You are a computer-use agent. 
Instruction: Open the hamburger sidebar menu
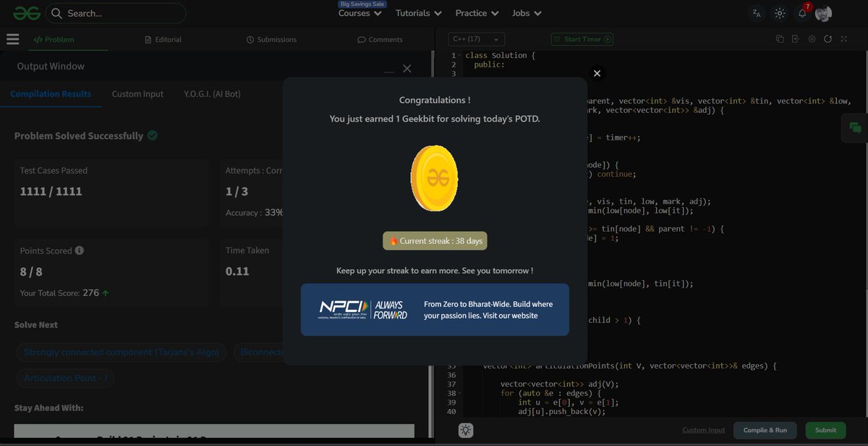(x=12, y=39)
